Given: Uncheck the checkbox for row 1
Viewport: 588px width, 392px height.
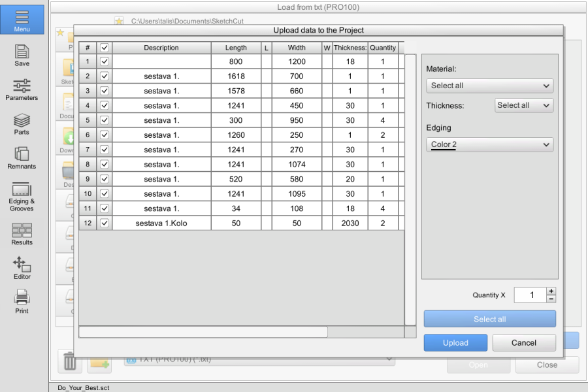Looking at the screenshot, I should pos(105,61).
